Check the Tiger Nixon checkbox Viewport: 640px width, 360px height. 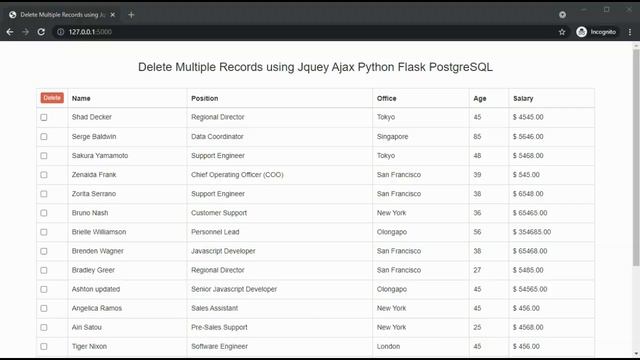coord(44,347)
